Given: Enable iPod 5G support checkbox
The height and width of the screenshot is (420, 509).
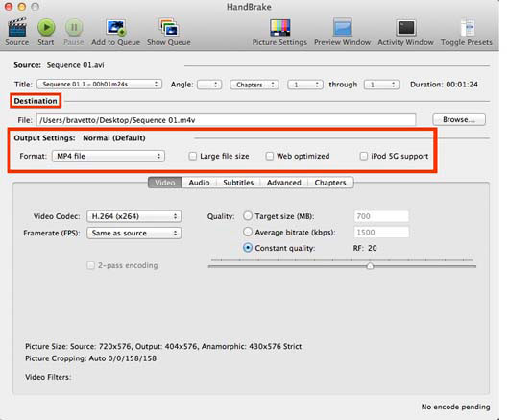Looking at the screenshot, I should [364, 157].
